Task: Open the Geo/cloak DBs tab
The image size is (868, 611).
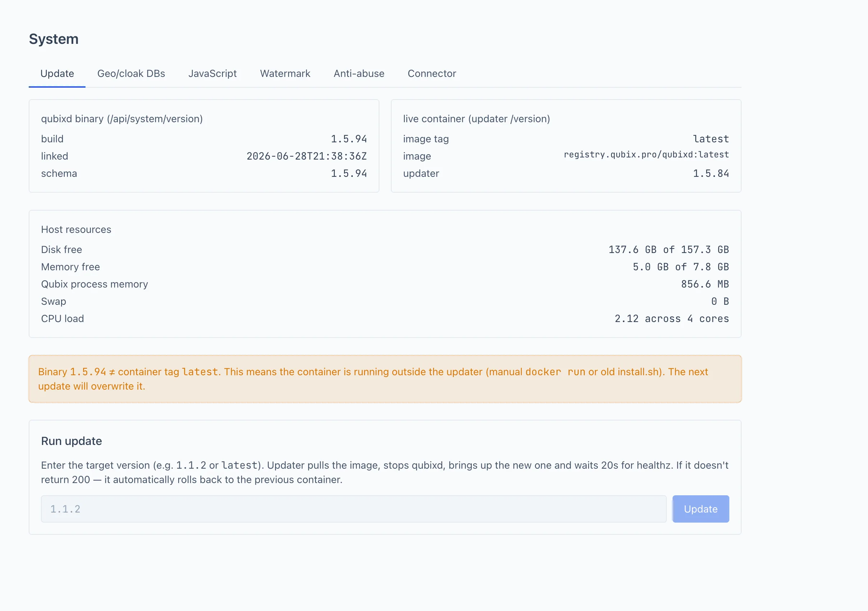Action: click(131, 73)
